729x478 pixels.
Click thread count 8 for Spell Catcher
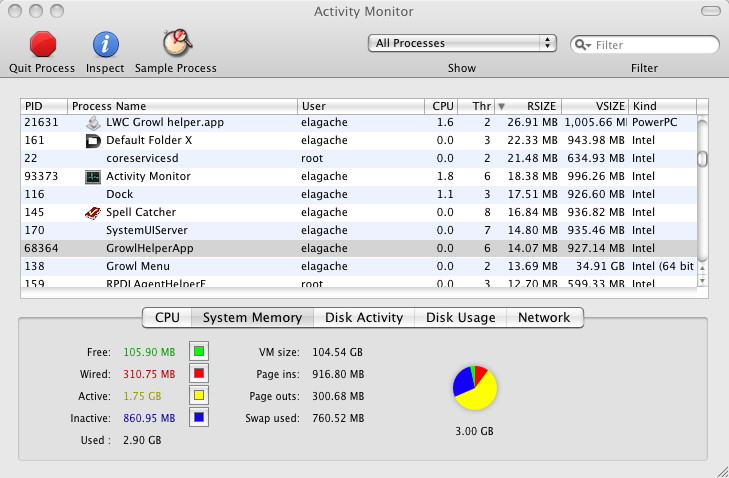[x=487, y=212]
